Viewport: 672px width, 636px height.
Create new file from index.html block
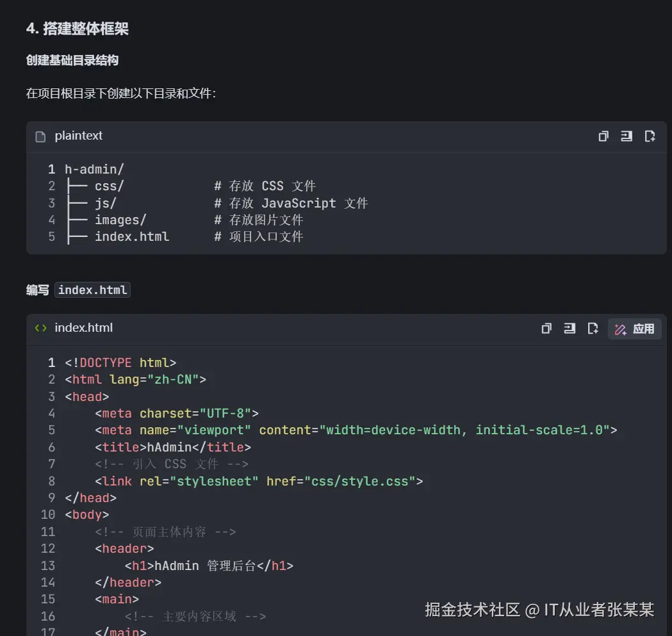coord(593,329)
